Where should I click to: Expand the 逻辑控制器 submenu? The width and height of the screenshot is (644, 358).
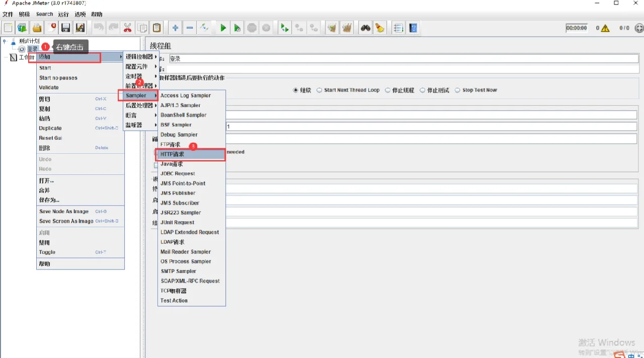click(141, 57)
